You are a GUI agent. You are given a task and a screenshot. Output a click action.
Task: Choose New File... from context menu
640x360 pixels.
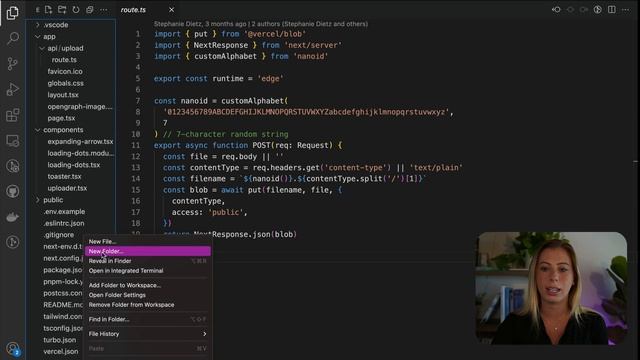[148, 241]
